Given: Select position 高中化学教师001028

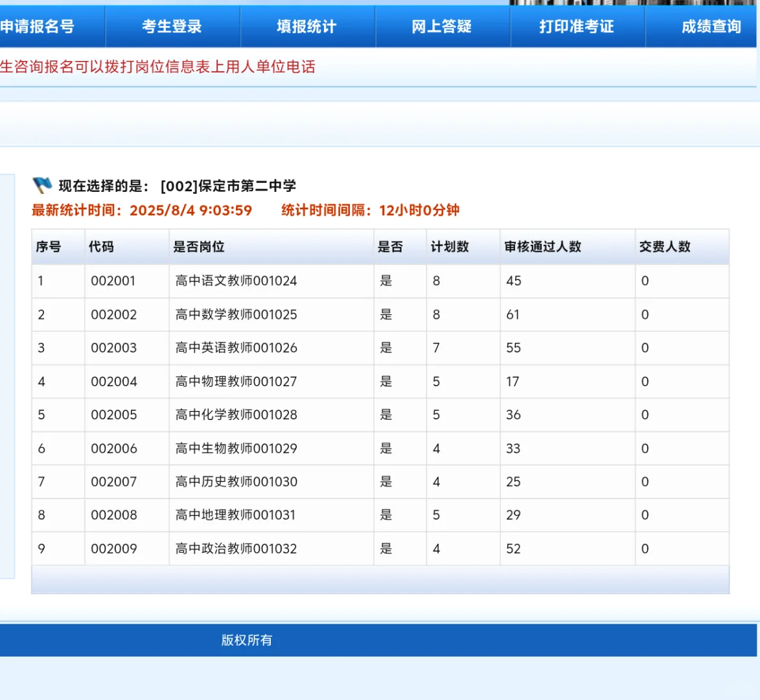Looking at the screenshot, I should coord(236,415).
